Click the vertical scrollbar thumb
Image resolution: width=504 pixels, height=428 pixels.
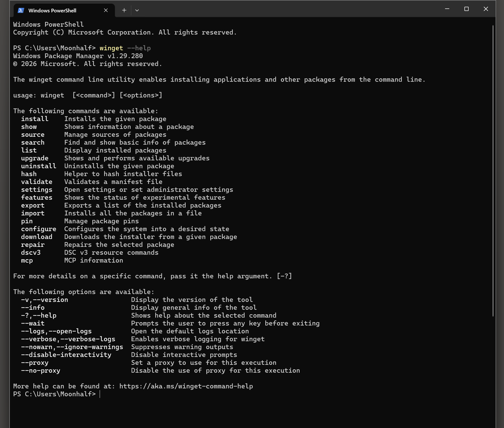(x=493, y=171)
